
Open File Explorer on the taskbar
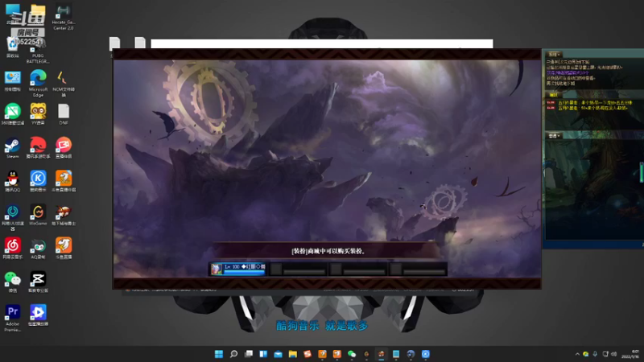click(x=293, y=354)
